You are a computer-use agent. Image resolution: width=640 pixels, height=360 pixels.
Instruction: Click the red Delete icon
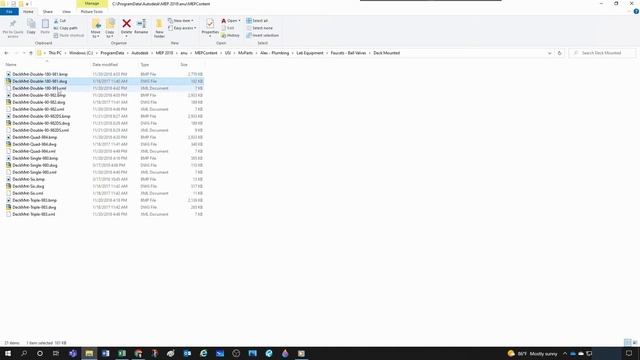tap(127, 24)
